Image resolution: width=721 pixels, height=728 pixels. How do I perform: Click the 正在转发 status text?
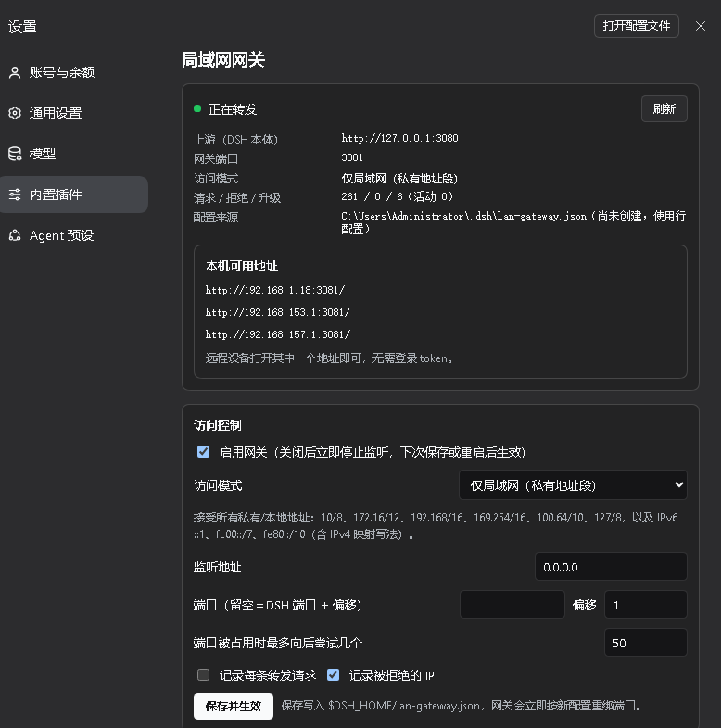[x=233, y=109]
